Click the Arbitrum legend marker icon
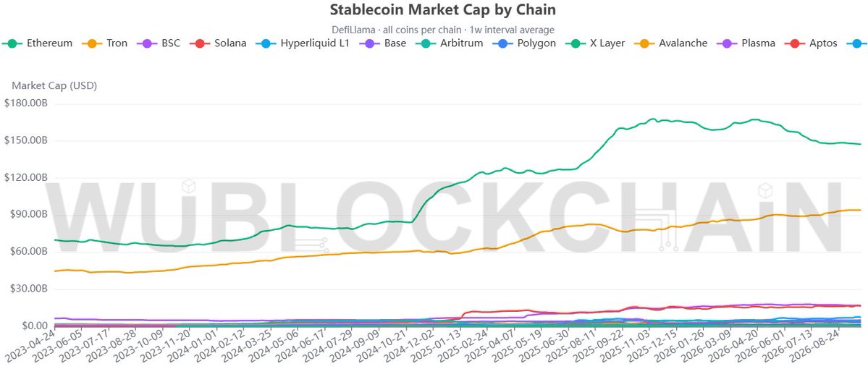 coord(425,43)
